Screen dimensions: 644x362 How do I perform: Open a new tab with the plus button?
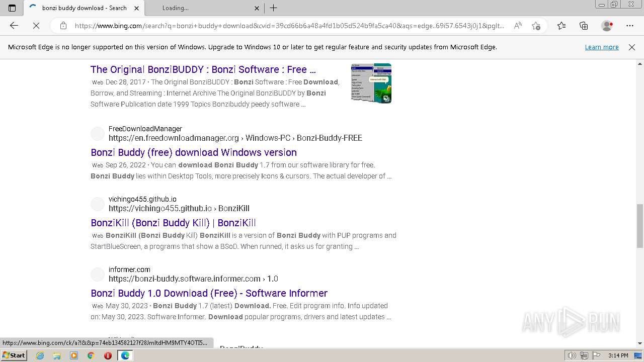pos(273,8)
